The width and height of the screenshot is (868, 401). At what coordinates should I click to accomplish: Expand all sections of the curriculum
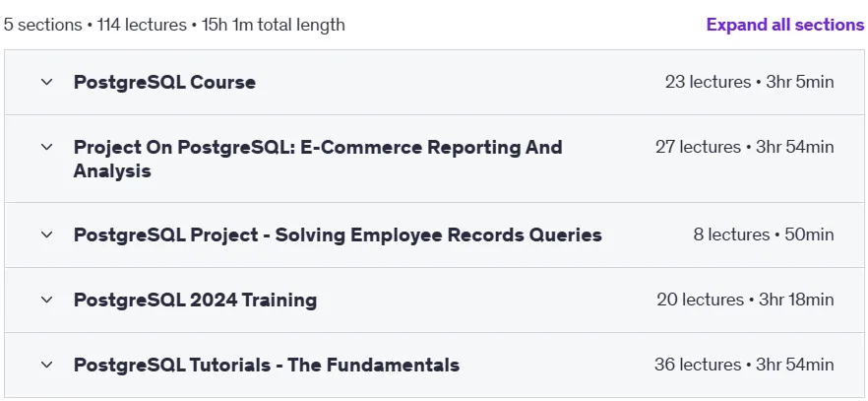click(785, 25)
